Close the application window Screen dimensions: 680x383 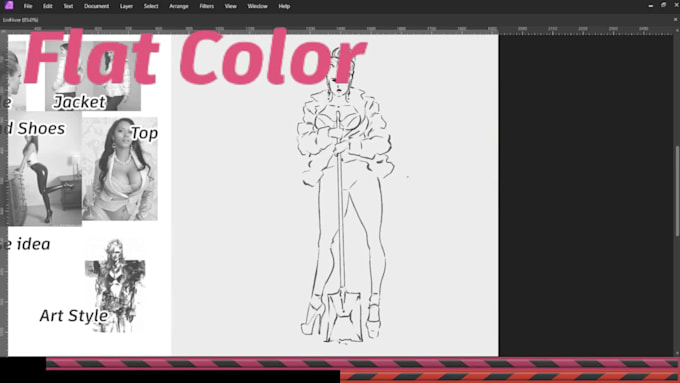tap(677, 5)
